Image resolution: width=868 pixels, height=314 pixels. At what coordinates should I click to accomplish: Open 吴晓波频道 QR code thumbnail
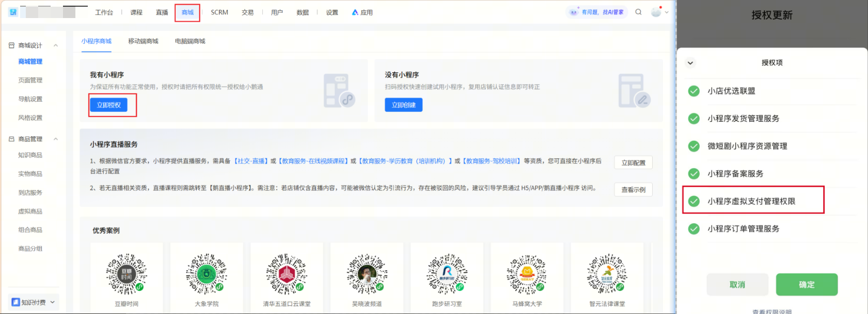tap(367, 274)
